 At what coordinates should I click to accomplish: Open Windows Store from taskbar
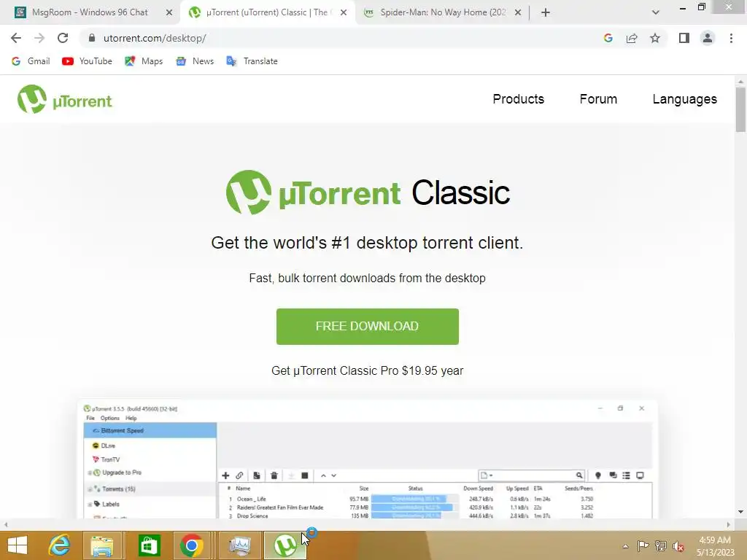tap(149, 545)
